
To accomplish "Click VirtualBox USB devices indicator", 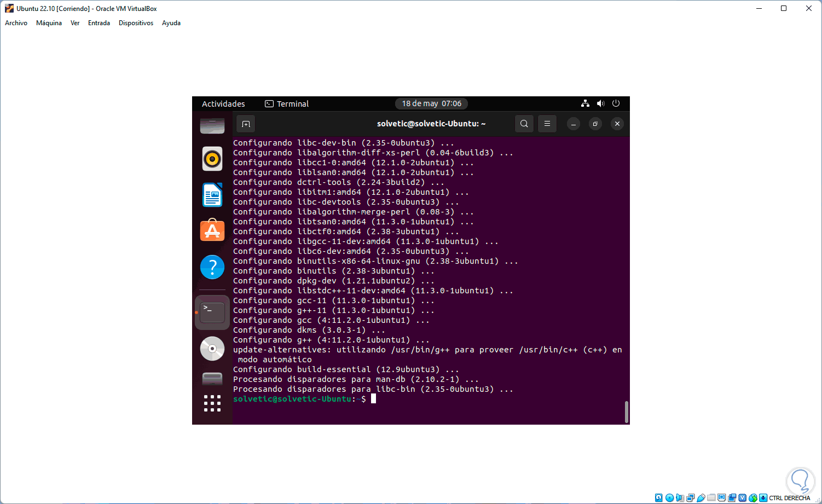I will [701, 498].
